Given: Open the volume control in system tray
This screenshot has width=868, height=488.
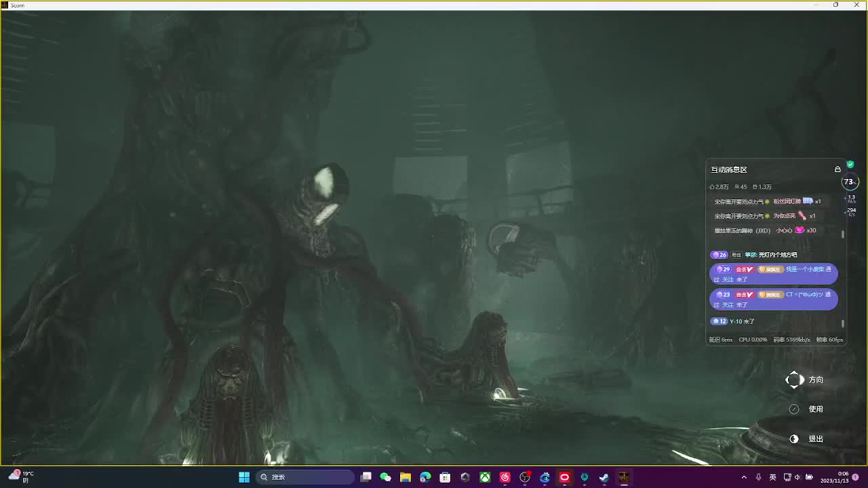Looking at the screenshot, I should click(x=797, y=477).
